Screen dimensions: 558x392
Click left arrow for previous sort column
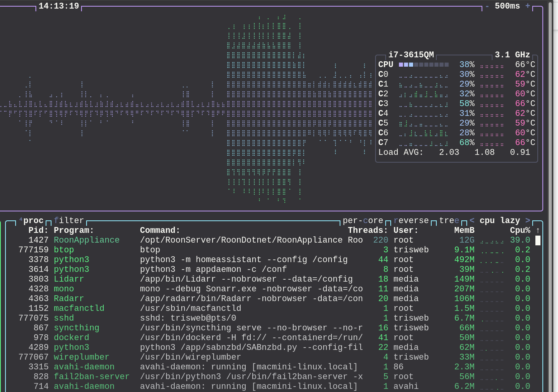[x=472, y=220]
